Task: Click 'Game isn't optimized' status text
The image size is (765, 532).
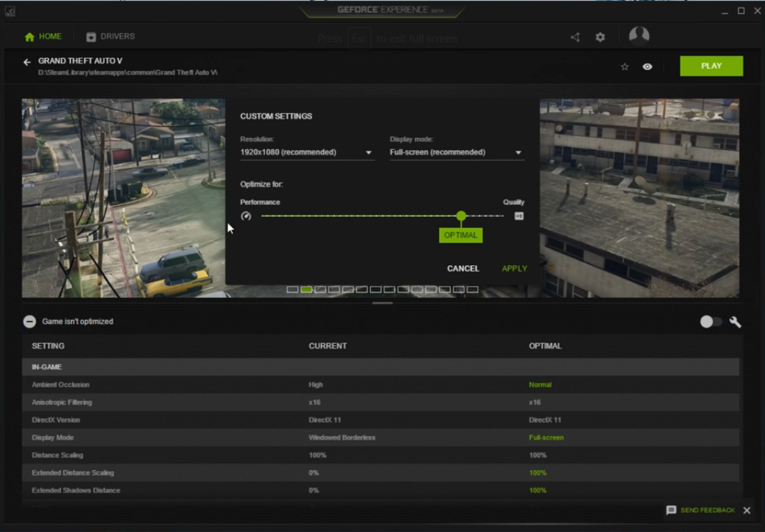Action: [x=77, y=321]
